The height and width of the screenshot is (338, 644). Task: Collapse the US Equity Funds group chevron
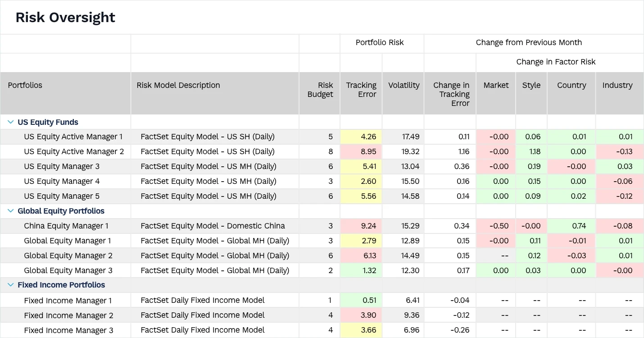pyautogui.click(x=10, y=122)
